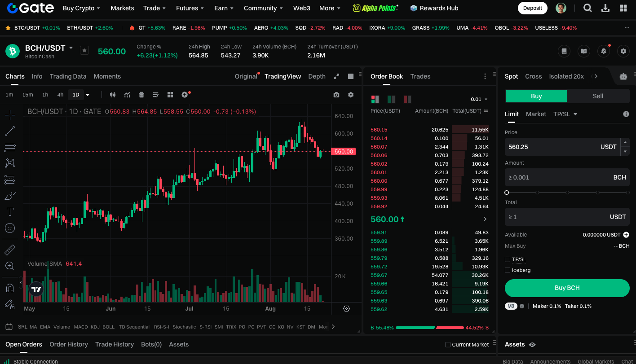
Task: Show bids-only green order book view
Action: (x=391, y=99)
